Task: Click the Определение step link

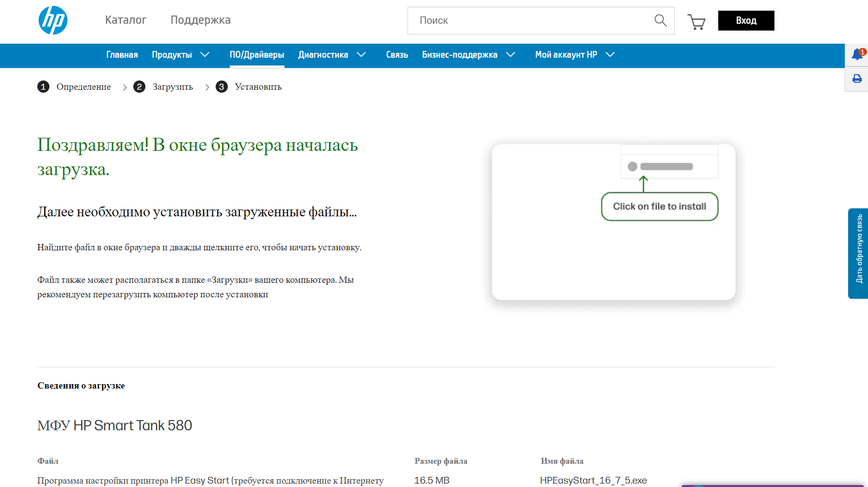Action: tap(84, 87)
